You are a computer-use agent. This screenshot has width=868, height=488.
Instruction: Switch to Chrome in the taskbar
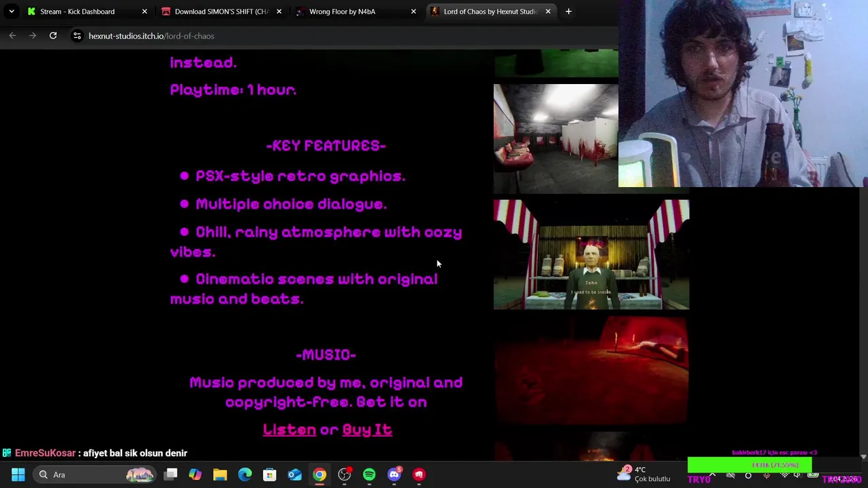coord(319,474)
